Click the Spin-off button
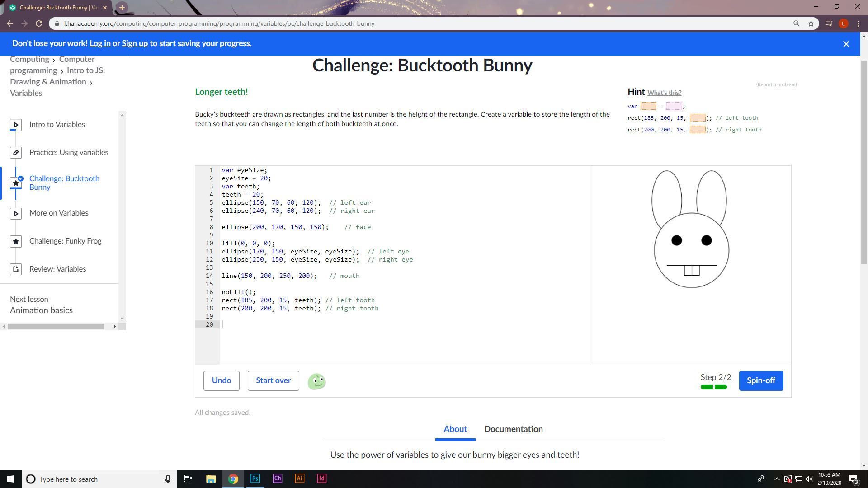This screenshot has width=868, height=488. (760, 380)
